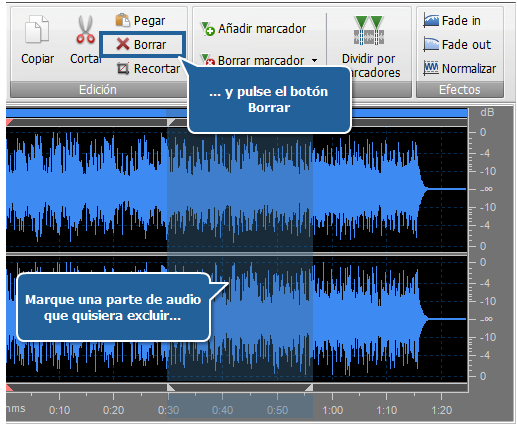Click the Fade out text label
The image size is (517, 425).
(x=466, y=44)
